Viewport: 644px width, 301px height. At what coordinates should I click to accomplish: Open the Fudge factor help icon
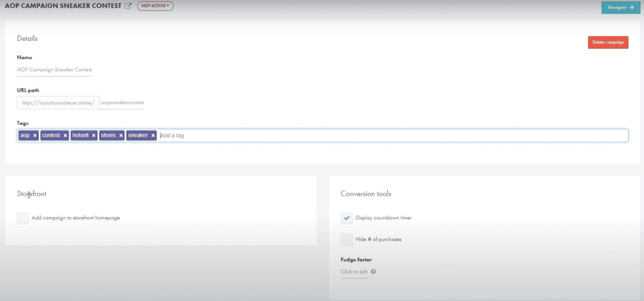pos(374,272)
